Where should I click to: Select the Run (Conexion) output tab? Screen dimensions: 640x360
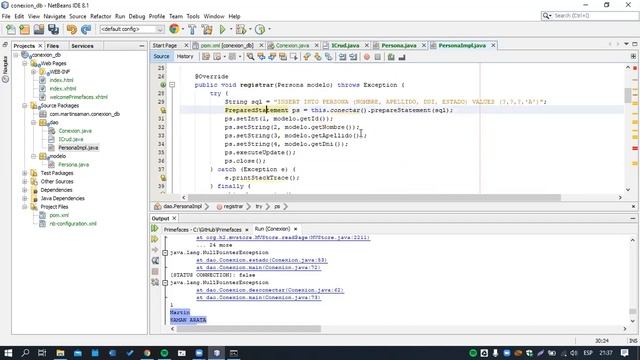pos(272,229)
